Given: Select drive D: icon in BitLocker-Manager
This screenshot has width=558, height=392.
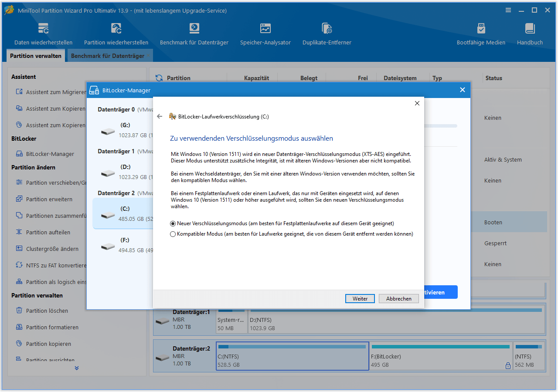Looking at the screenshot, I should pos(108,172).
